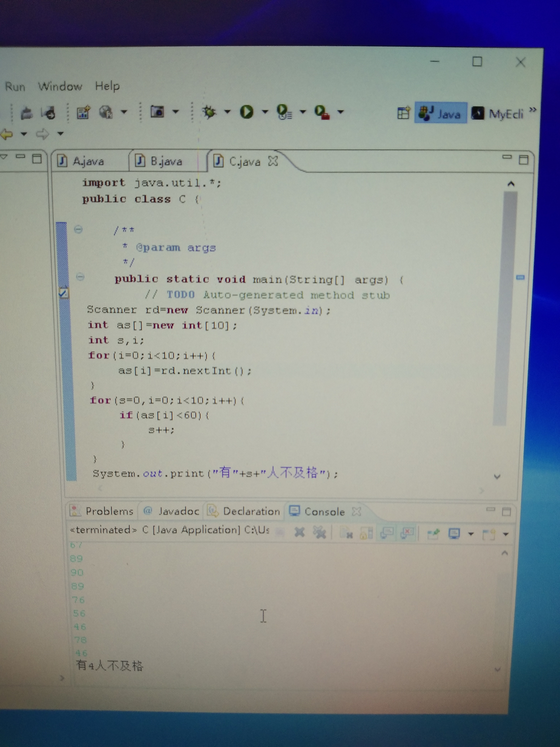Screen dimensions: 560x747
Task: Expand the Display Selected Console dropdown
Action: tap(471, 534)
